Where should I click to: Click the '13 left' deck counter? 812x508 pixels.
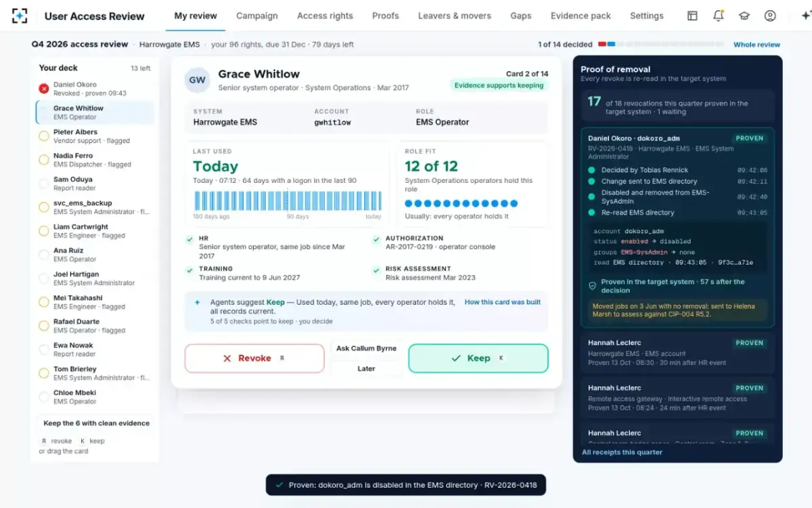[141, 68]
